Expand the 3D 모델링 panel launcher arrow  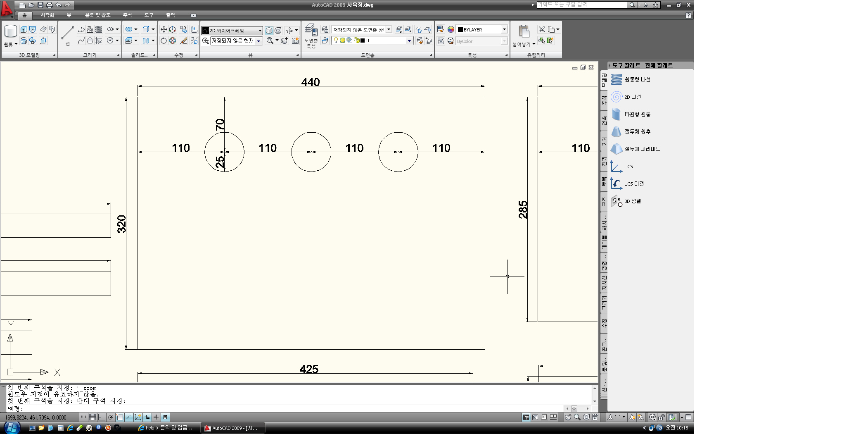[x=54, y=55]
